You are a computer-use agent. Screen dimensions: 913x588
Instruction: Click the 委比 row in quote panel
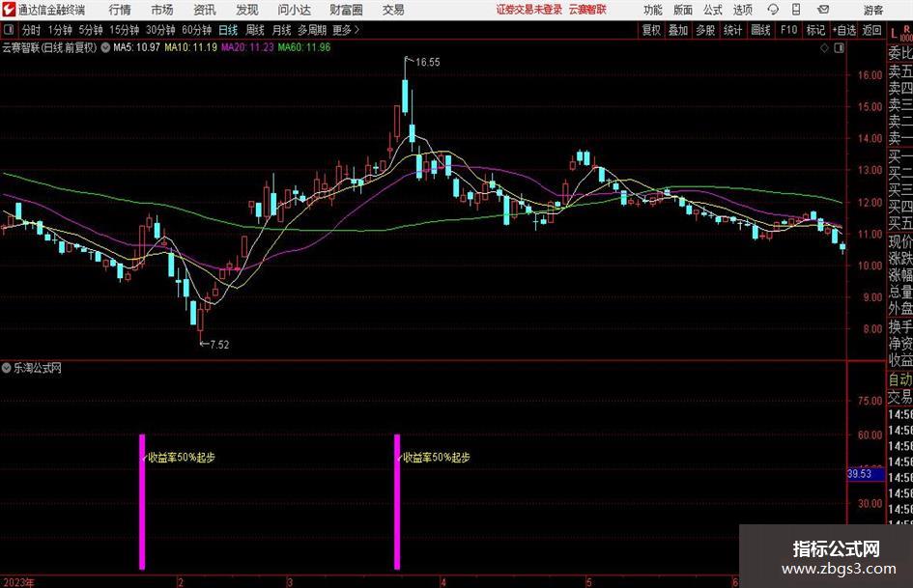coord(900,53)
